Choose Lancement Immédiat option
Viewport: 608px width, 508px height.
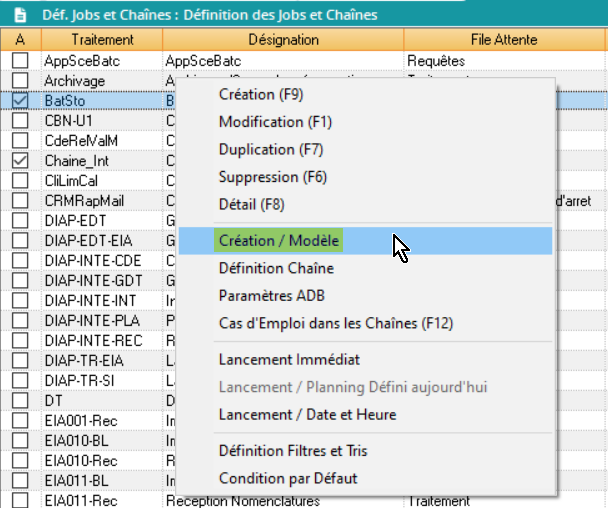pyautogui.click(x=289, y=359)
